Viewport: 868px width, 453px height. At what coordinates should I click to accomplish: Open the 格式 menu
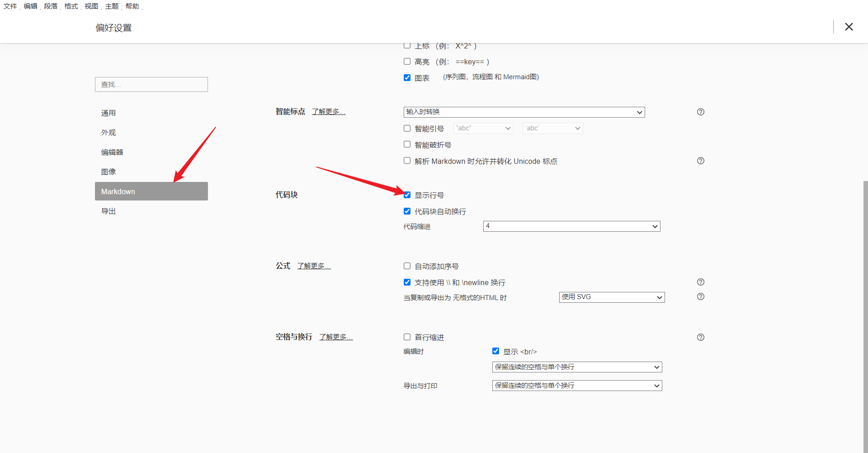71,6
